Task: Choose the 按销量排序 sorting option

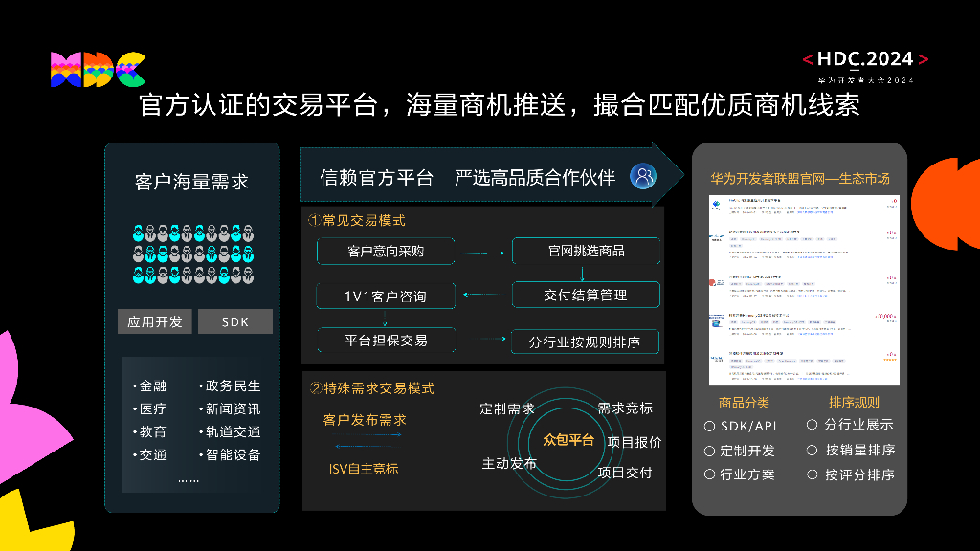Action: point(812,450)
